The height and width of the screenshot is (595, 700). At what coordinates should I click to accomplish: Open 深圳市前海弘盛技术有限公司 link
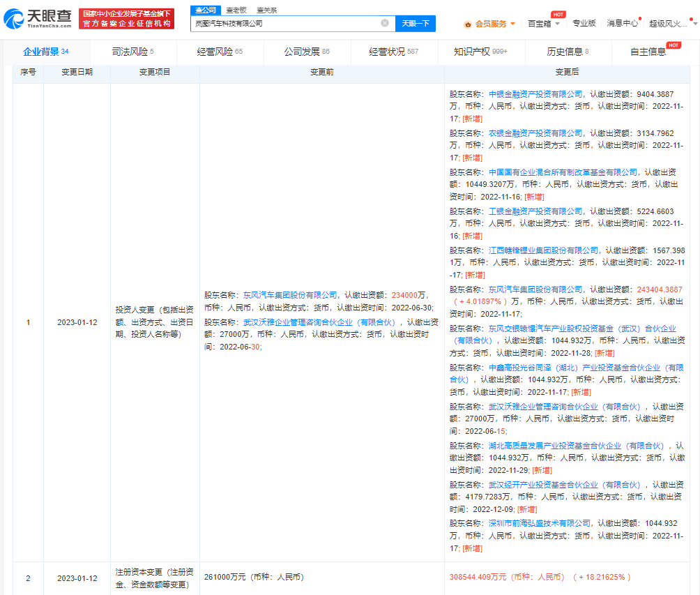(x=539, y=523)
